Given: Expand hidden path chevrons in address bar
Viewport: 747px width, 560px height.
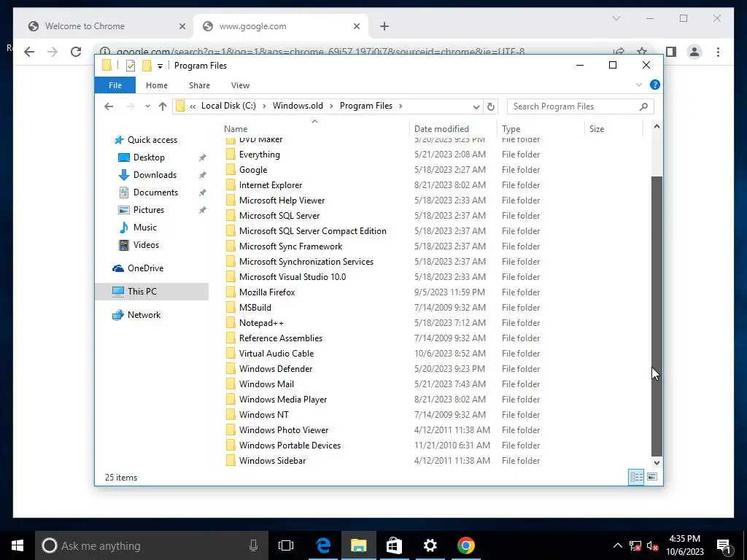Looking at the screenshot, I should (x=193, y=106).
